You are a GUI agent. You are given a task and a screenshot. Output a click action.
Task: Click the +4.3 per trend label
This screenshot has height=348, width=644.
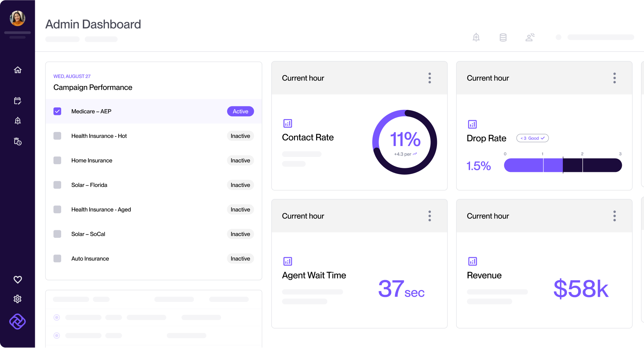pyautogui.click(x=406, y=154)
